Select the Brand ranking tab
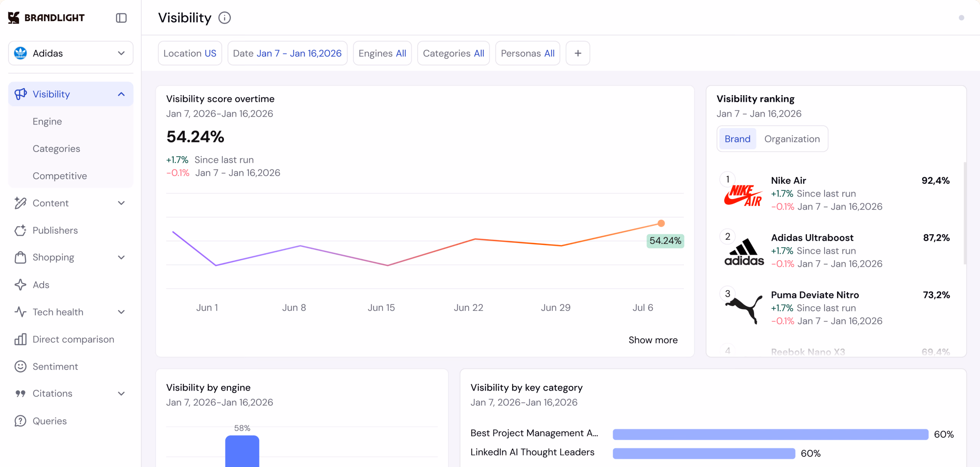Image resolution: width=980 pixels, height=467 pixels. (x=737, y=139)
